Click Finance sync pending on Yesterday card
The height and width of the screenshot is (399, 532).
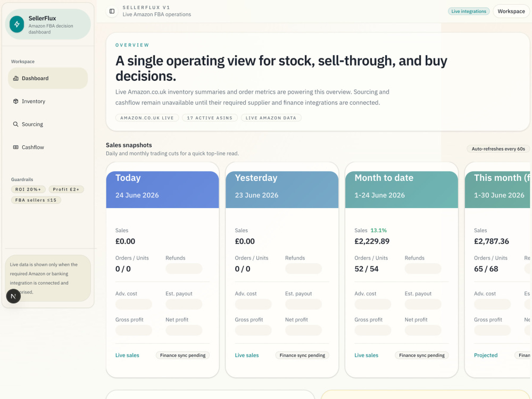tap(302, 355)
